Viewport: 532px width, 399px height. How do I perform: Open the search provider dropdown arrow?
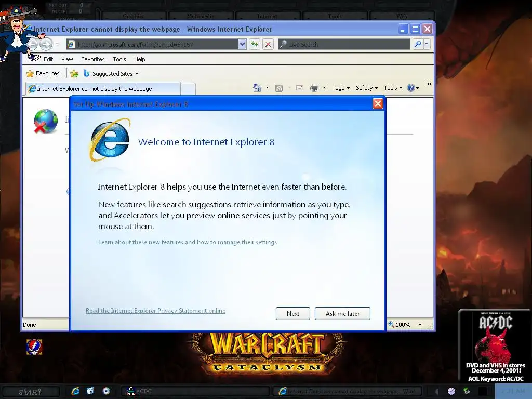click(427, 44)
